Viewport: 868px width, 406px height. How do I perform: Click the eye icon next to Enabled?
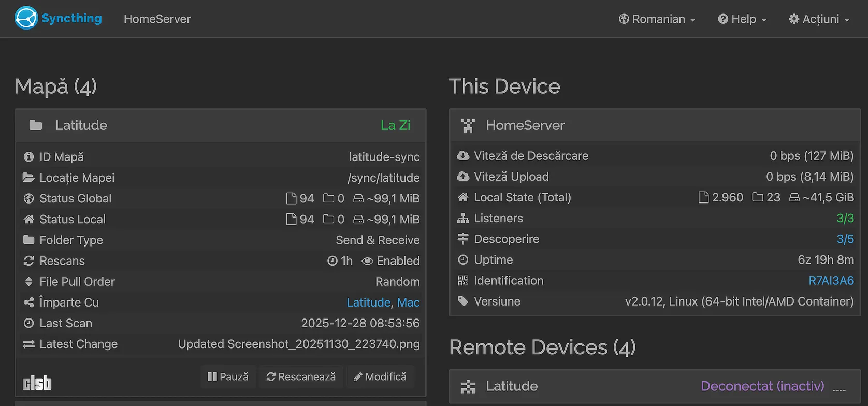coord(367,261)
